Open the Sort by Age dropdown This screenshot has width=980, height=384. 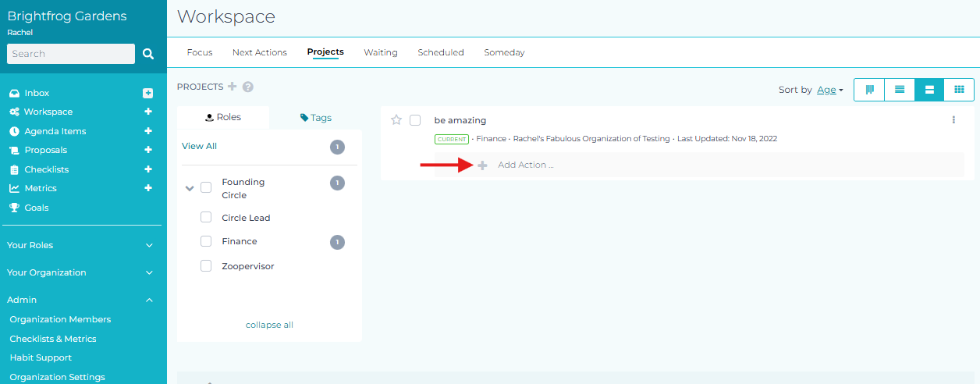829,90
